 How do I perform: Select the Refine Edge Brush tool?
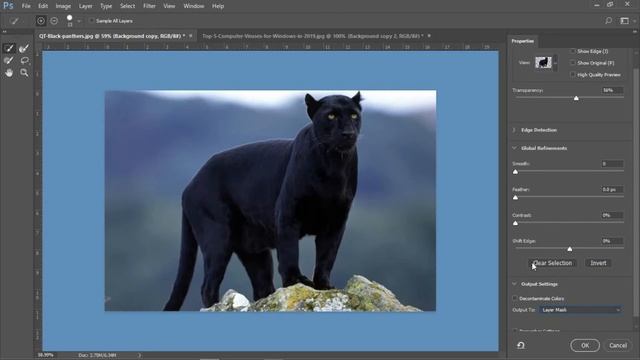pyautogui.click(x=24, y=48)
